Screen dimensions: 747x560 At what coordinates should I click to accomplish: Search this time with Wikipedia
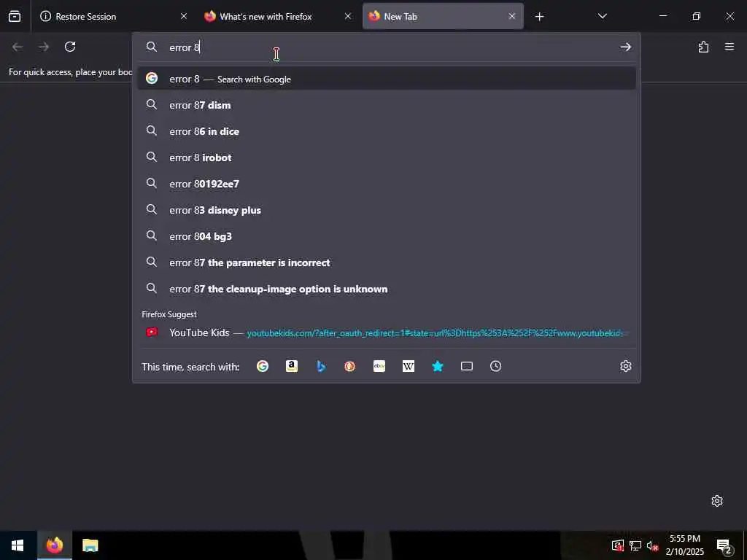coord(409,366)
